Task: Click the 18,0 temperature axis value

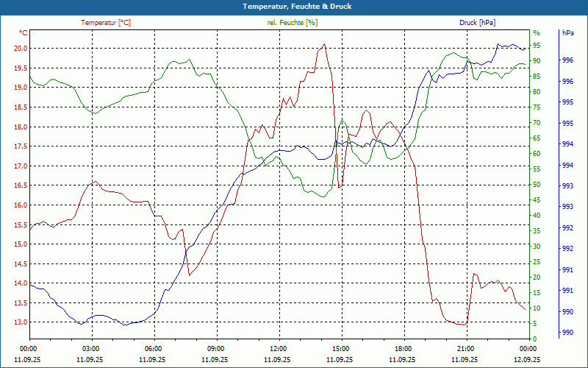Action: [x=21, y=127]
